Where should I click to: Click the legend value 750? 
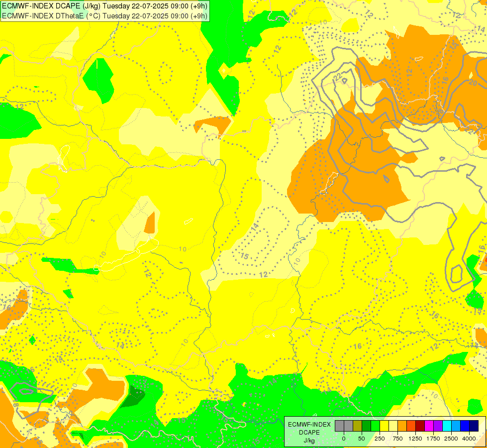tap(397, 439)
